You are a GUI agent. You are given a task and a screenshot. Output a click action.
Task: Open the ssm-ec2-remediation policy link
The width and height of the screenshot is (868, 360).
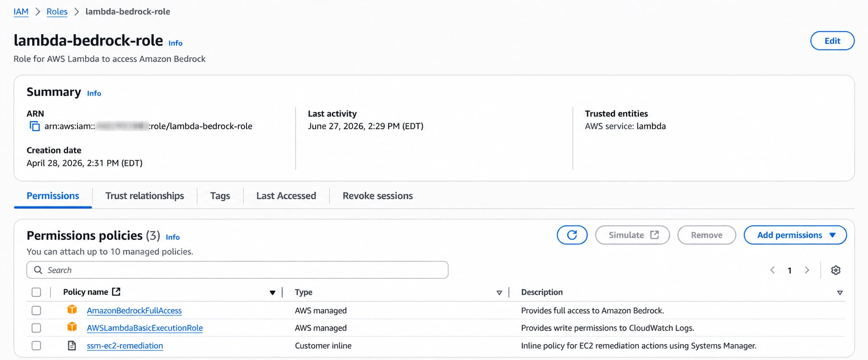click(x=125, y=346)
